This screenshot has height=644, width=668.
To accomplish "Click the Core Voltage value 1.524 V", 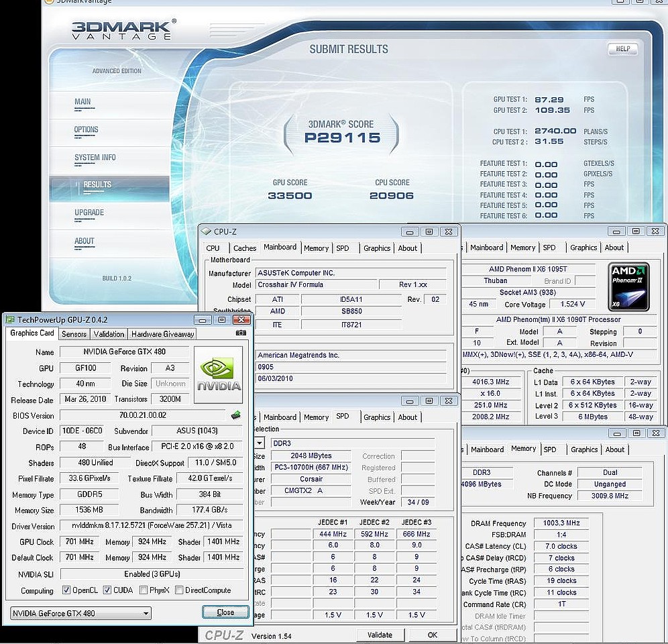I will coord(573,305).
